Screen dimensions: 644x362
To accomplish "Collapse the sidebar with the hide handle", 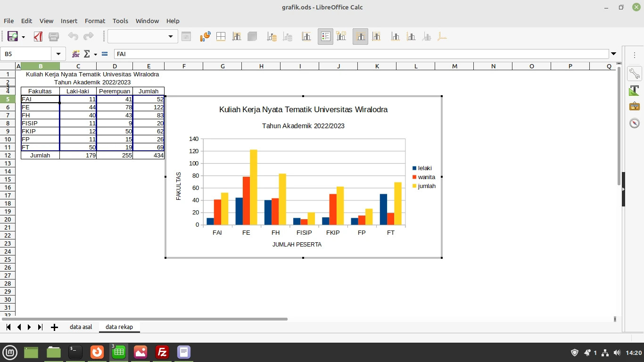I will point(623,189).
